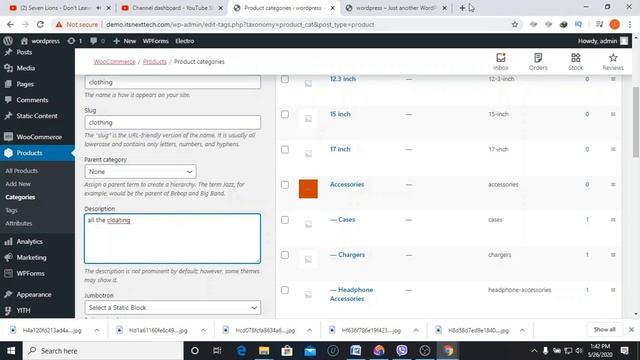The height and width of the screenshot is (360, 640).
Task: Follow the WooCommerce breadcrumb link
Action: [114, 62]
